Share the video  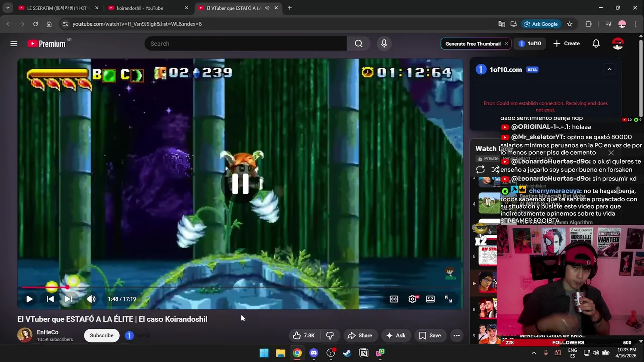click(x=360, y=335)
